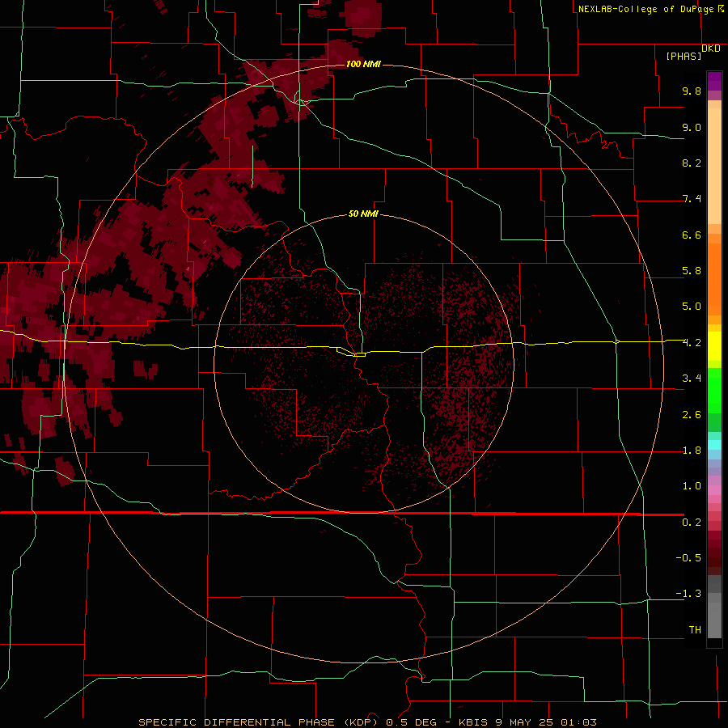Select the 50 NMI range ring label

tap(363, 214)
